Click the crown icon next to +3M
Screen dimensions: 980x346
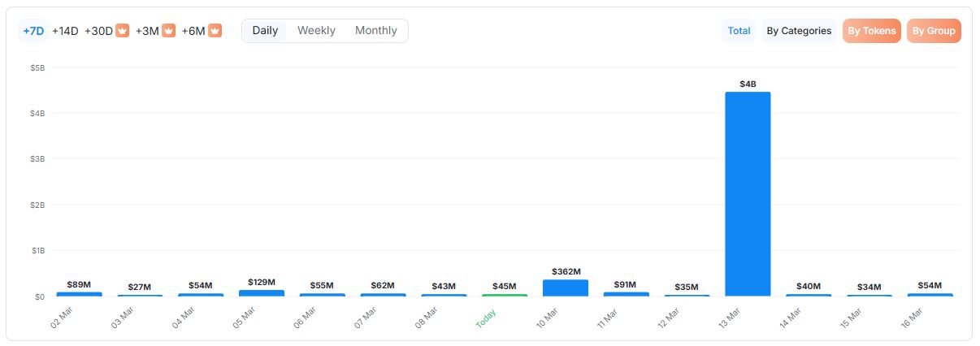coord(168,31)
